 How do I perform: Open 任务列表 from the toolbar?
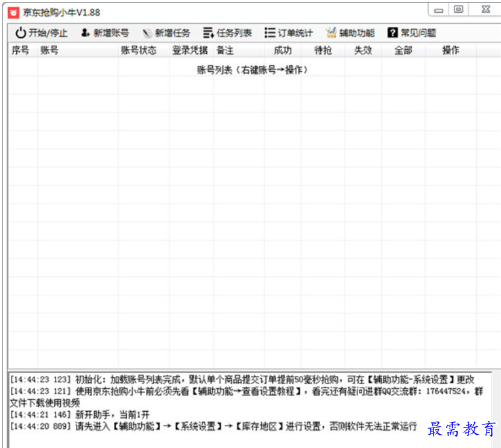coord(227,33)
